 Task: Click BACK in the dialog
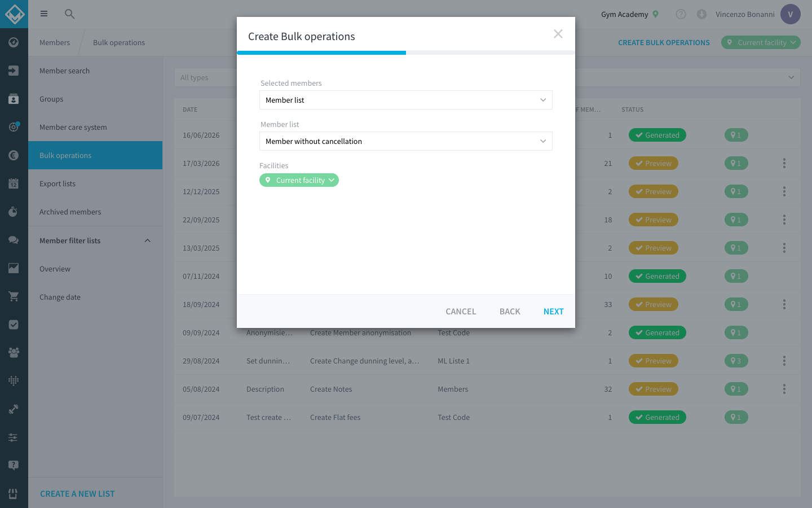pyautogui.click(x=510, y=312)
